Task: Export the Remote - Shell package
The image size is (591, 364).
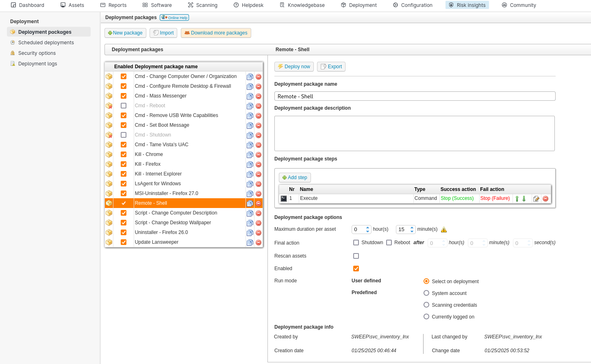Action: tap(331, 67)
